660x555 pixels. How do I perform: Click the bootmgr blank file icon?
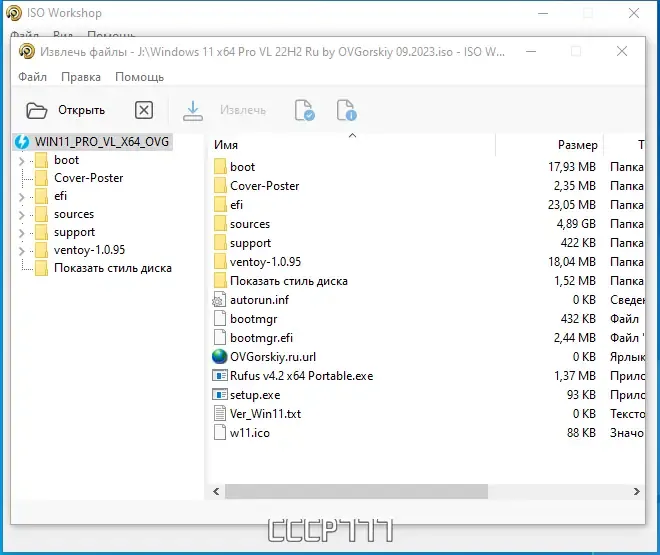pos(220,319)
